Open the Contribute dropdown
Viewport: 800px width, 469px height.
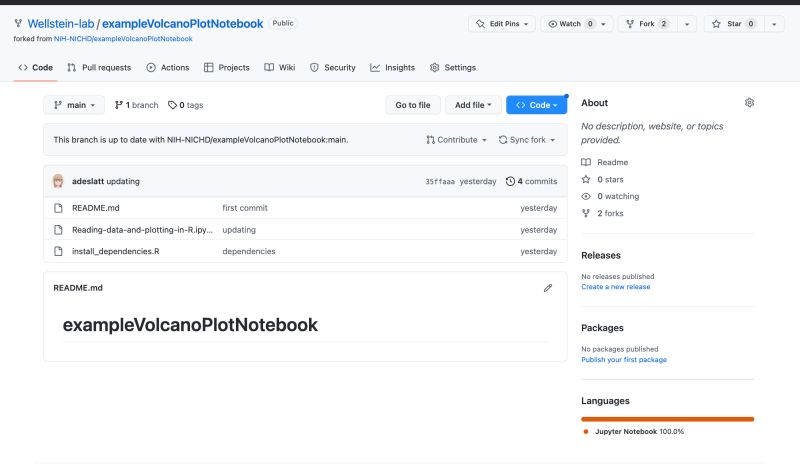click(x=457, y=140)
